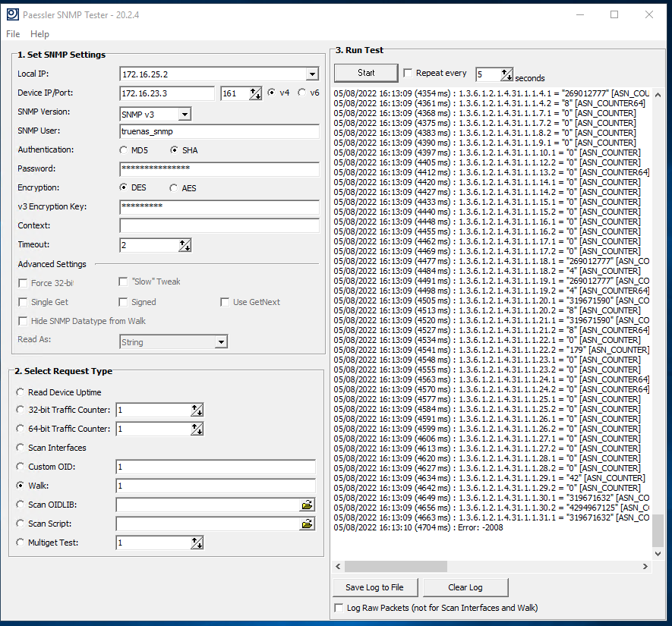Check the Use GetNext option

click(225, 302)
